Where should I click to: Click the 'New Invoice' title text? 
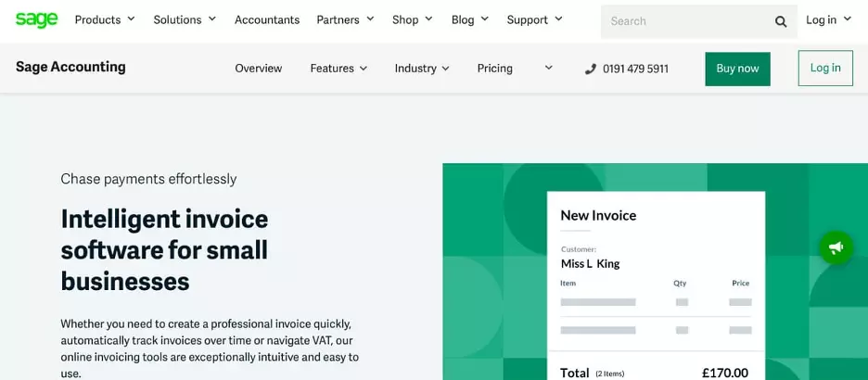(598, 215)
